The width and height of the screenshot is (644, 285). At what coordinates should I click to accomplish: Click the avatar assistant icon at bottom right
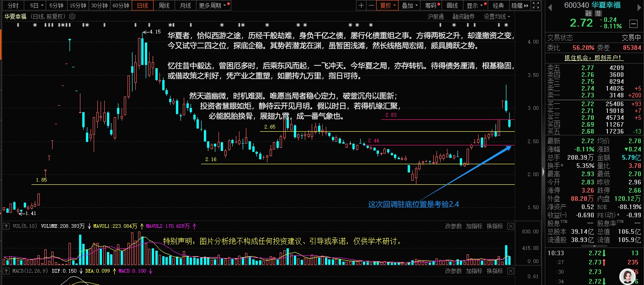pos(628,276)
